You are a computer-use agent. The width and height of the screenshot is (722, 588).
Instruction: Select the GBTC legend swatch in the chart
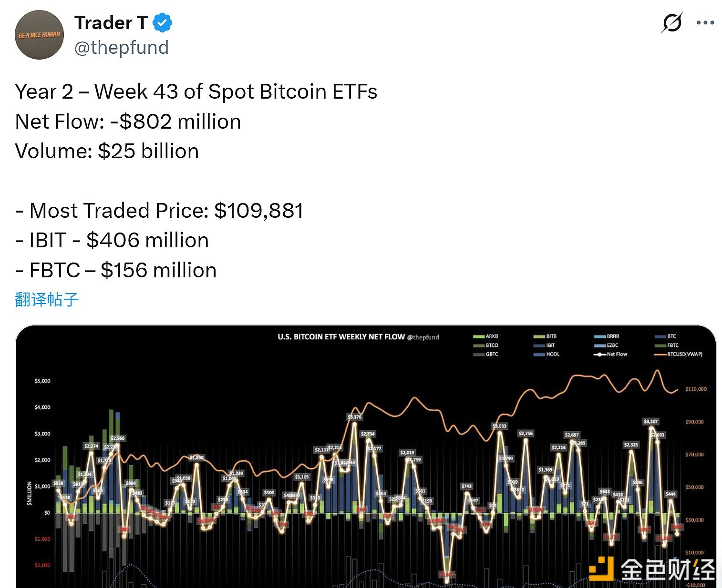click(478, 354)
